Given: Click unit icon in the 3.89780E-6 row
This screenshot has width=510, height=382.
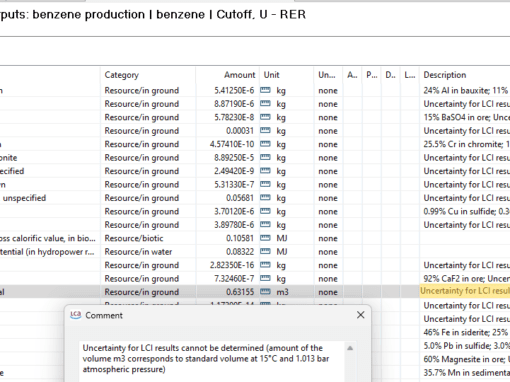Looking at the screenshot, I should [265, 225].
